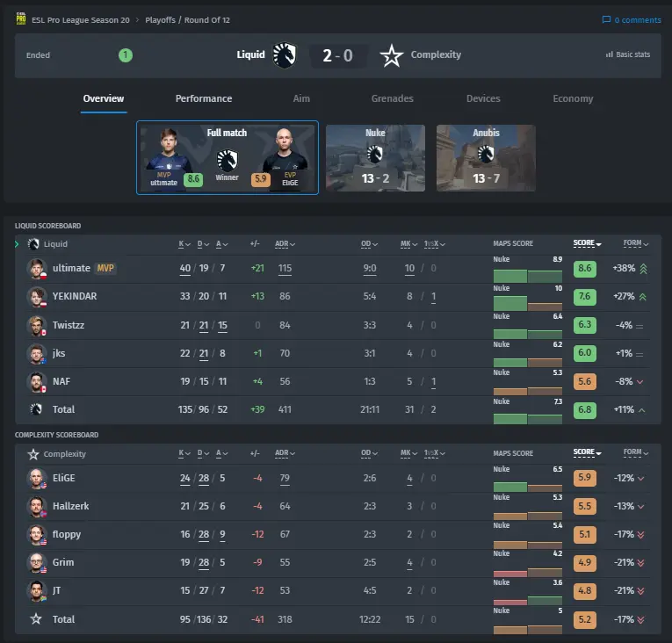Open Playoffs / Round Of 12 breadcrumb
This screenshot has height=643, width=672.
coord(187,20)
